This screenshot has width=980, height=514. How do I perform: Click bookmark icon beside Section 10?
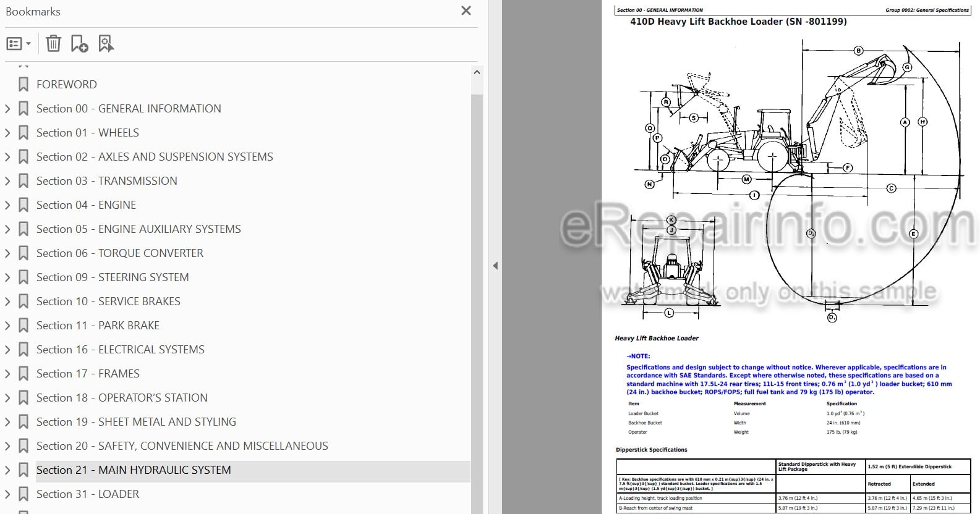(23, 301)
